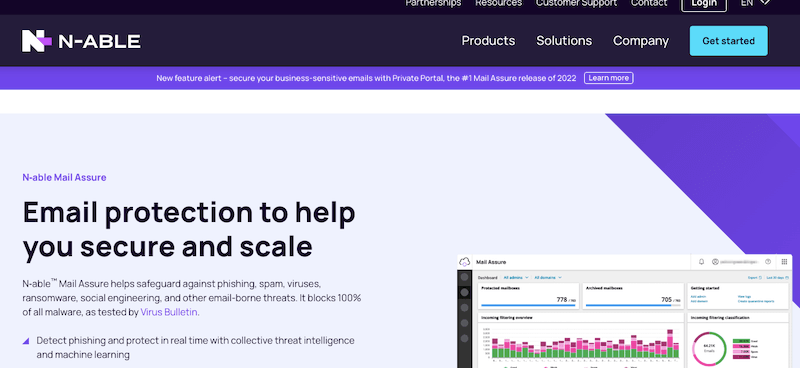Click the 705 archived mailboxes value
This screenshot has height=368, width=800.
pos(666,300)
